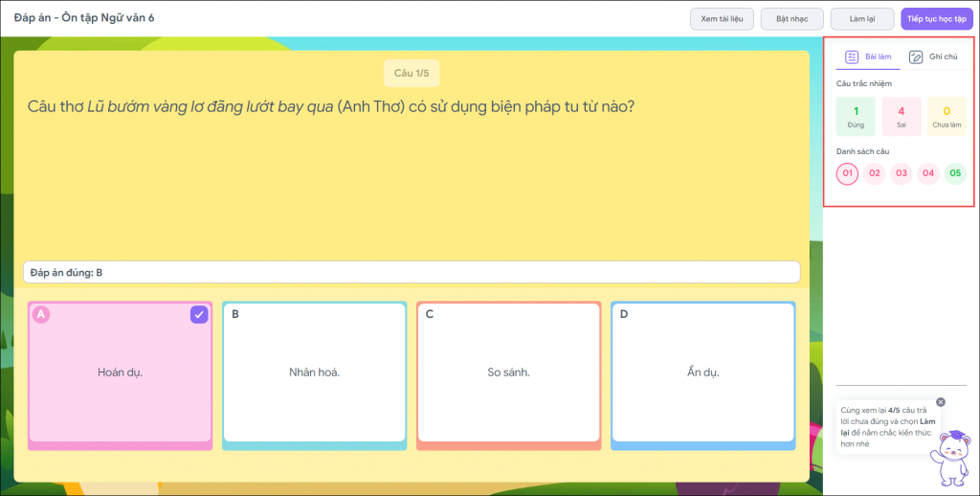Screen dimensions: 980x496
Task: Jump to question 04 in list
Action: click(x=928, y=173)
